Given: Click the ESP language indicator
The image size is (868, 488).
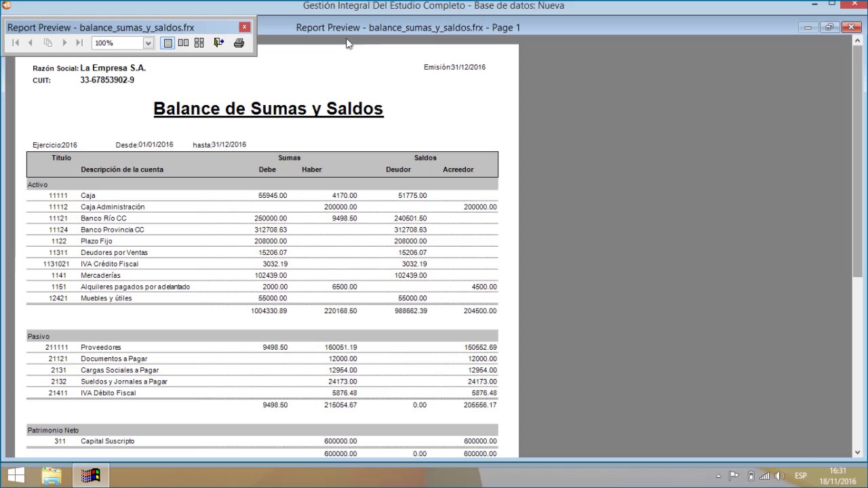Looking at the screenshot, I should point(800,476).
